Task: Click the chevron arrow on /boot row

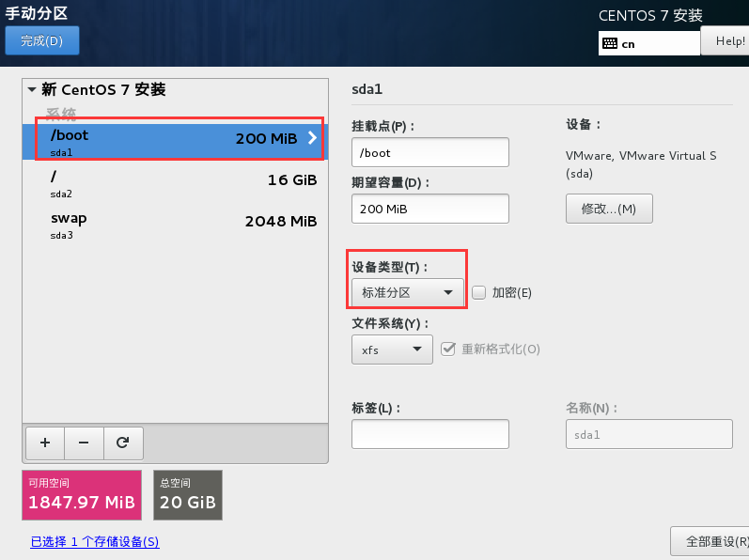Action: [x=312, y=138]
